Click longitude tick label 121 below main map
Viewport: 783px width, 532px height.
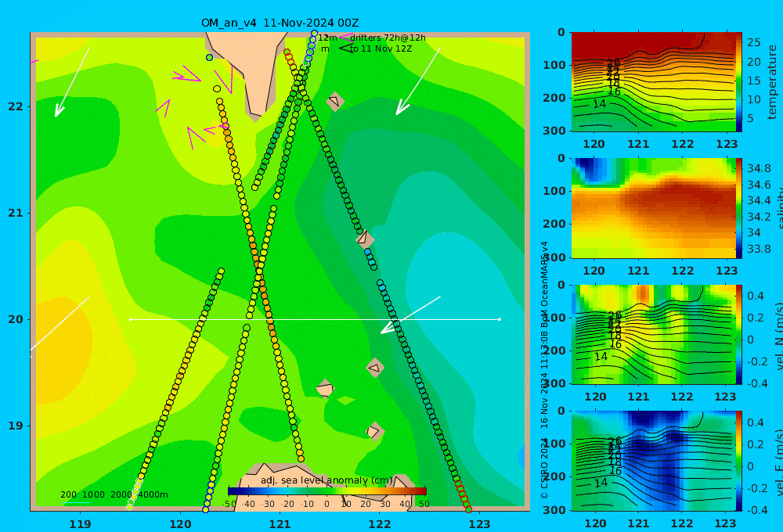coord(280,524)
